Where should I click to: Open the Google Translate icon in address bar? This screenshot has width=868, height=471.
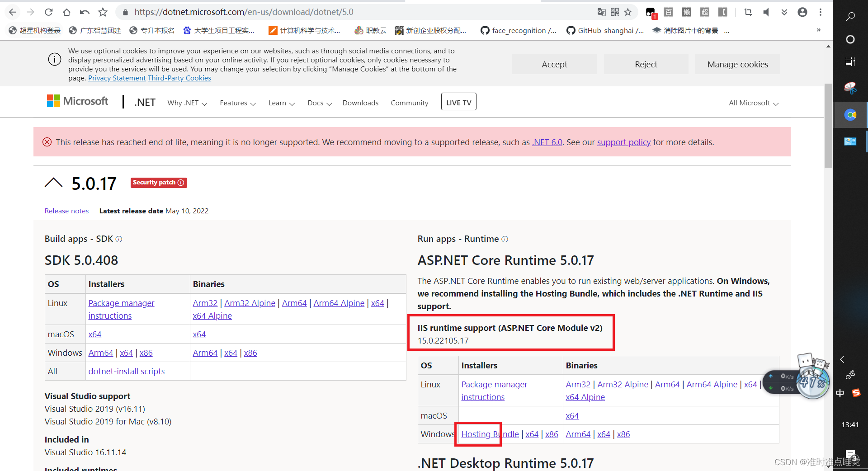coord(601,12)
